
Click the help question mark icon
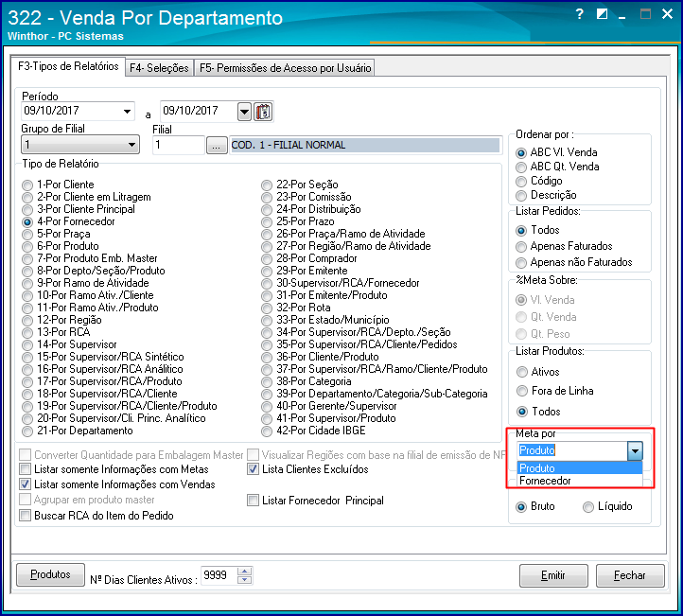click(x=579, y=14)
